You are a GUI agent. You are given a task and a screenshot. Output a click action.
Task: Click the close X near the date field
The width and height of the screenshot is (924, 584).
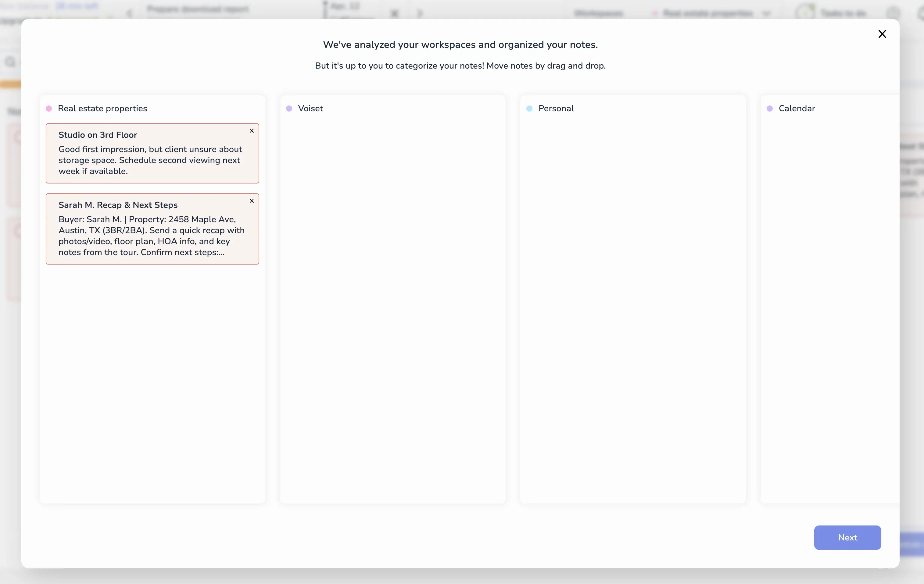[395, 13]
